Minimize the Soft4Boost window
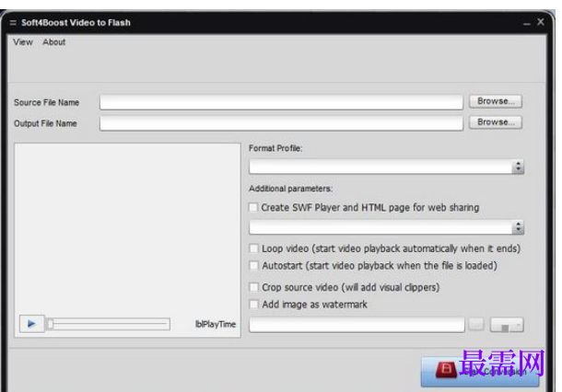This screenshot has height=392, width=562. pos(526,24)
